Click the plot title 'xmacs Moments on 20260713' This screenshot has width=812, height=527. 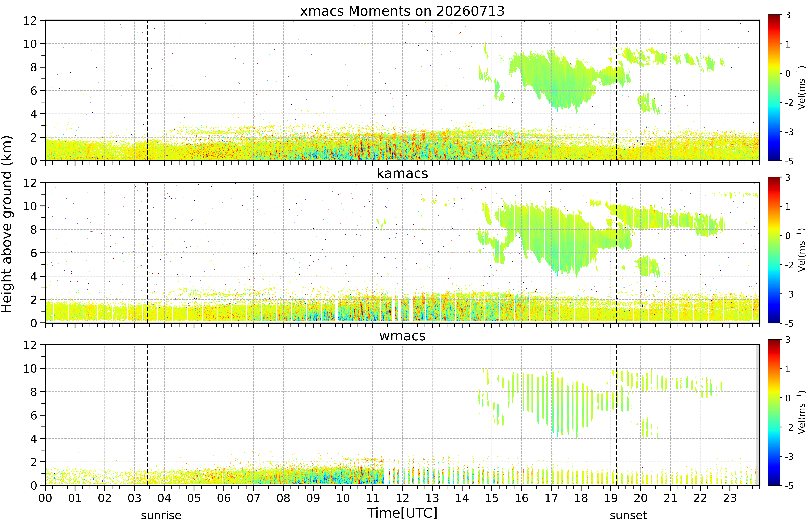(x=402, y=11)
